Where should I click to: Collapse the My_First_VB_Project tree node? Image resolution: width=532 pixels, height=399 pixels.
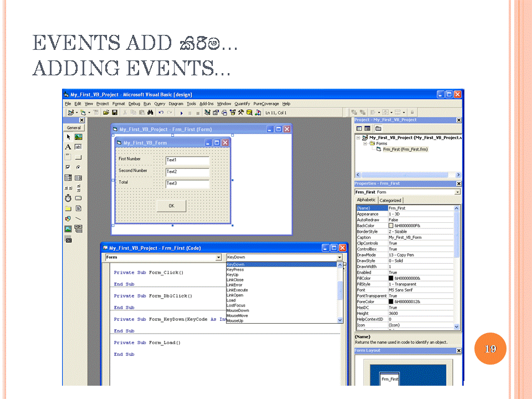[358, 138]
